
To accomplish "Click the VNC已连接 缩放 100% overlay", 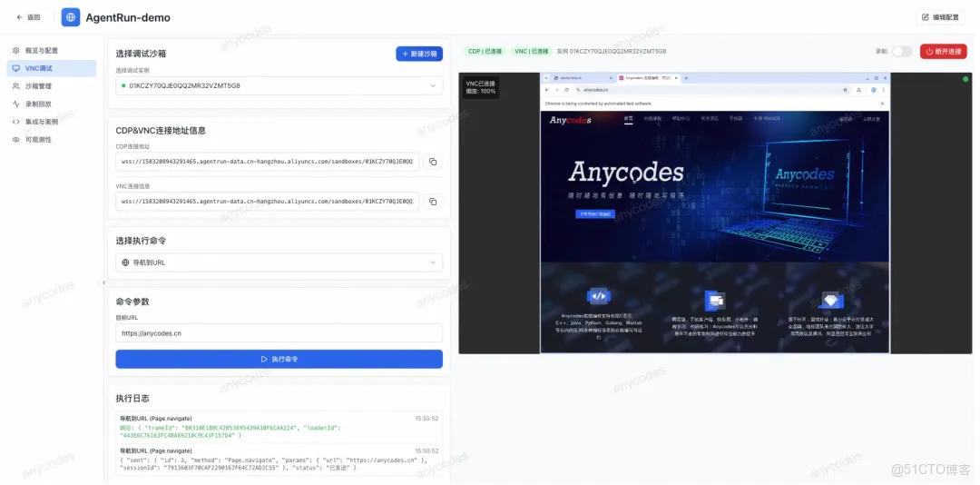I will pyautogui.click(x=481, y=87).
